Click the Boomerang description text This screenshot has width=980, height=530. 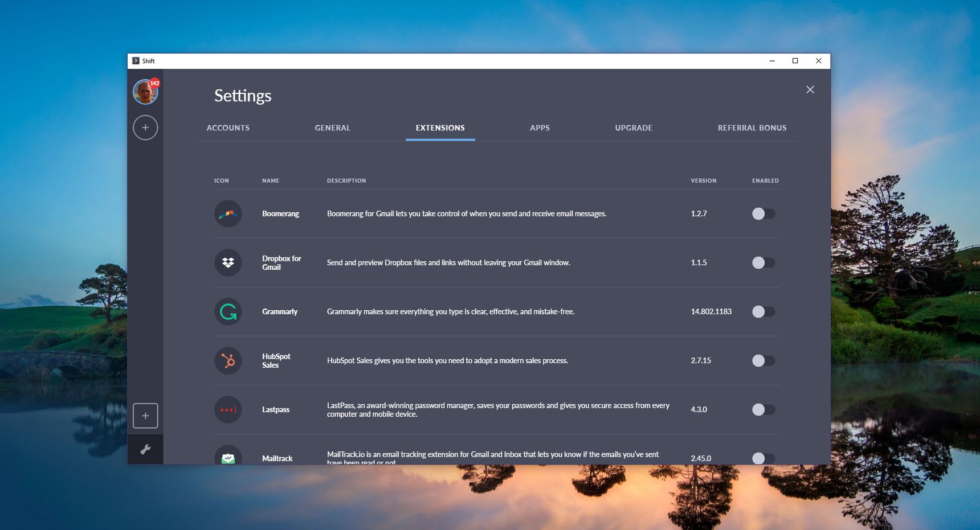(x=467, y=214)
